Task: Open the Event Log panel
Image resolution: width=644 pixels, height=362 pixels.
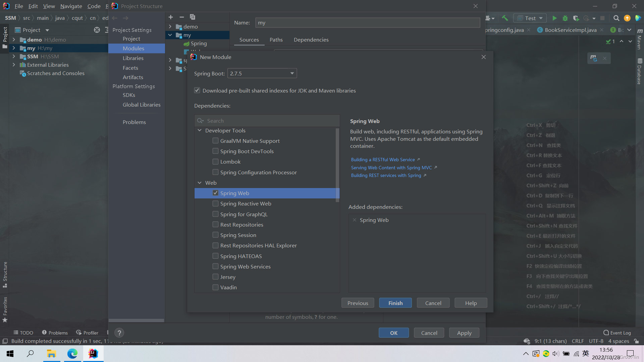Action: point(617,333)
